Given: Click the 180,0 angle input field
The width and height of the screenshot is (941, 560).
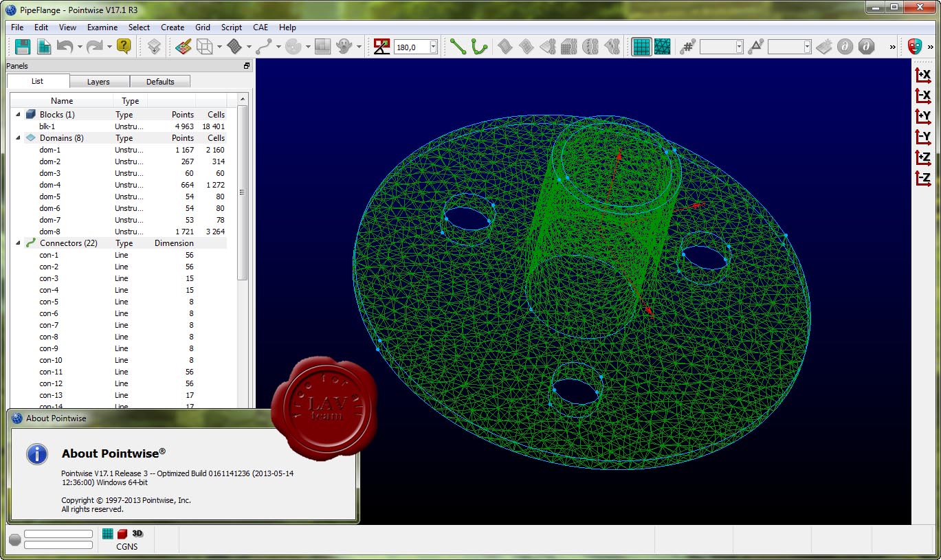Looking at the screenshot, I should tap(411, 47).
